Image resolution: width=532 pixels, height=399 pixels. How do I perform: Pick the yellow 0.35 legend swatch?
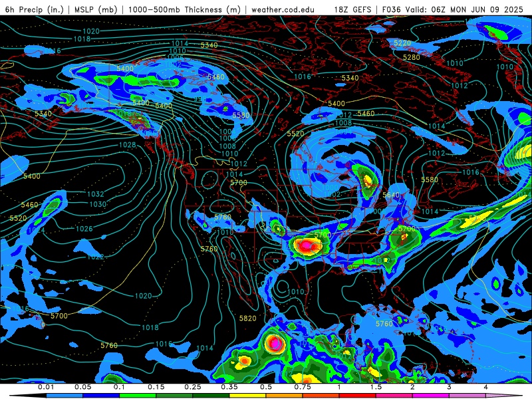[x=247, y=396]
